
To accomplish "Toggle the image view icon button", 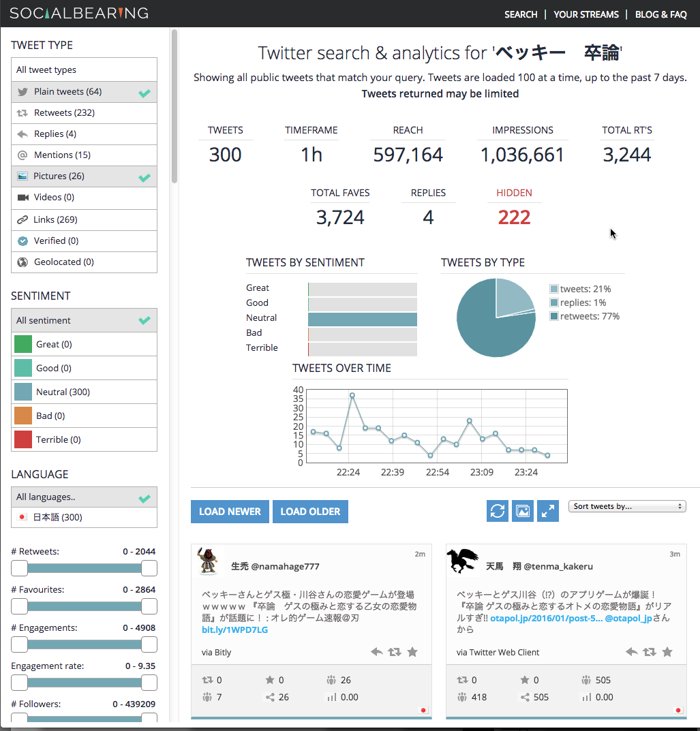I will pyautogui.click(x=522, y=511).
